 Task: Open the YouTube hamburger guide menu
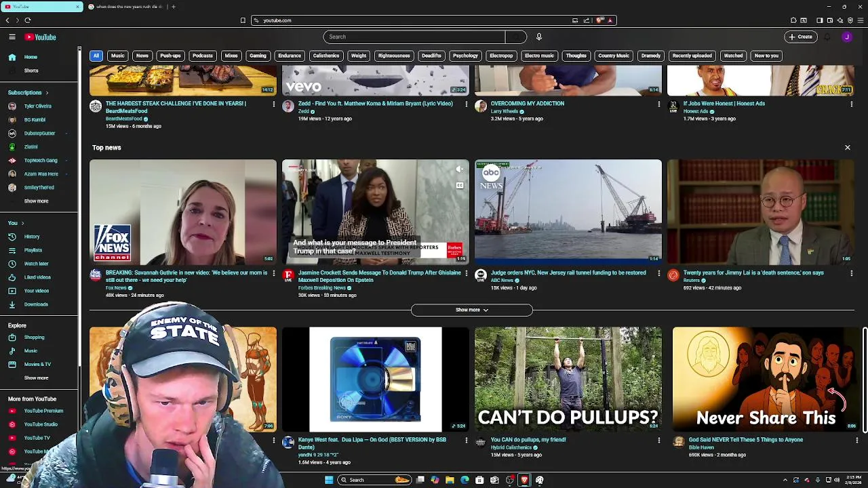pos(12,37)
